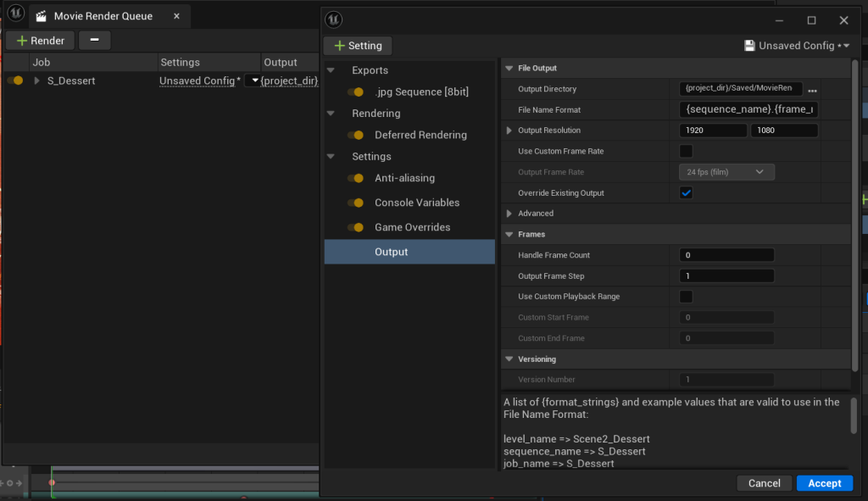
Task: Select Game Overrides settings item
Action: 413,227
